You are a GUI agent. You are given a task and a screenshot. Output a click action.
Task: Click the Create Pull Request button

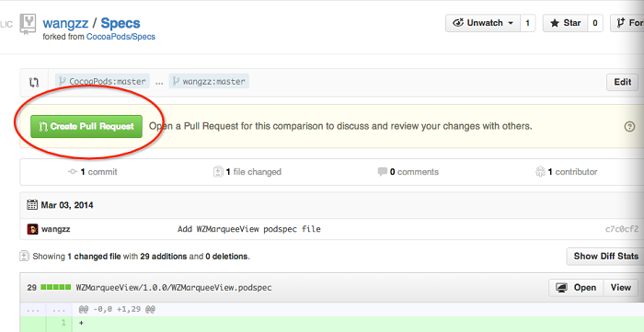click(86, 126)
